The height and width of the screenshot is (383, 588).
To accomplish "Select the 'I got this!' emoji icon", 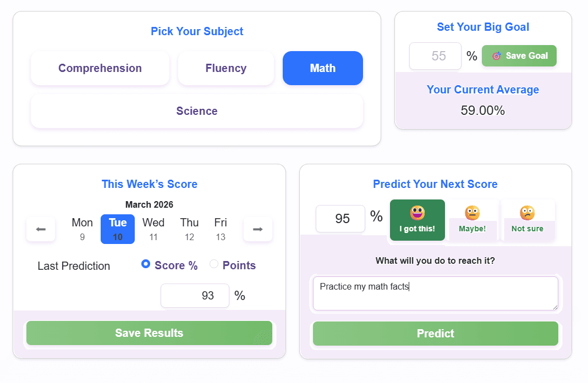I will (417, 211).
